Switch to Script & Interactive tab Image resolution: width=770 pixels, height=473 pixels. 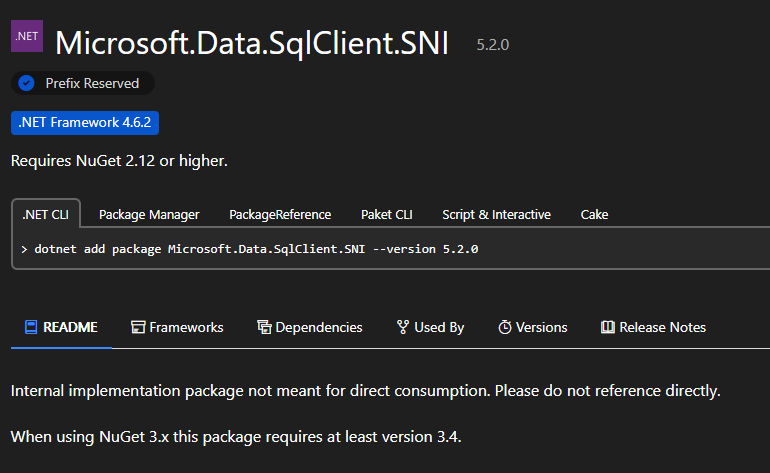pyautogui.click(x=496, y=214)
